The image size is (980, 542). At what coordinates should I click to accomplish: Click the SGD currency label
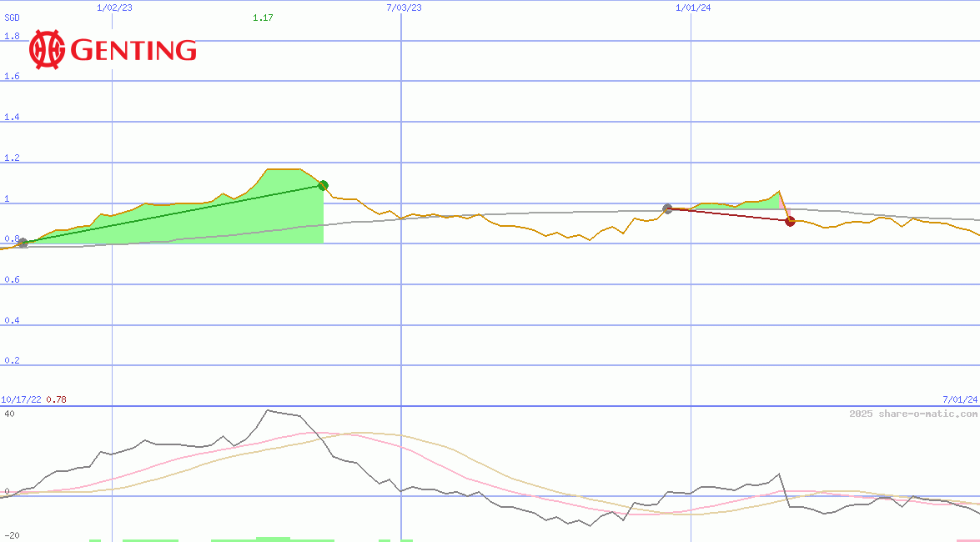click(13, 18)
